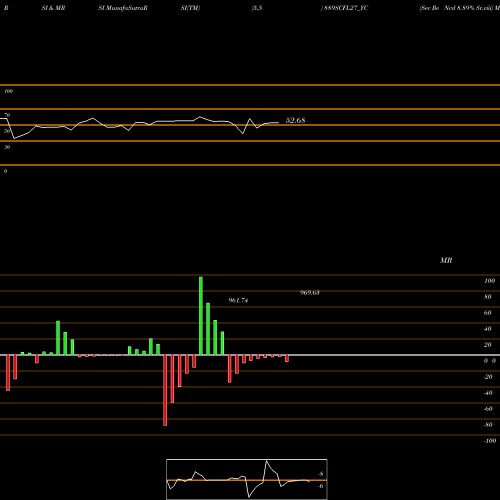Click the tallest green MR histogram bar
The image size is (500, 500).
coord(201,316)
